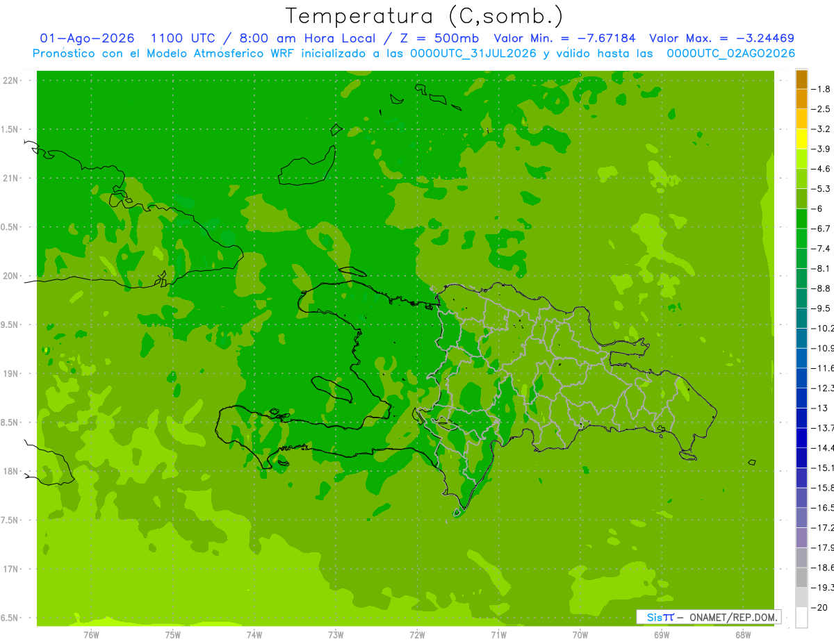Click the '76W' longitude label

pyautogui.click(x=91, y=635)
